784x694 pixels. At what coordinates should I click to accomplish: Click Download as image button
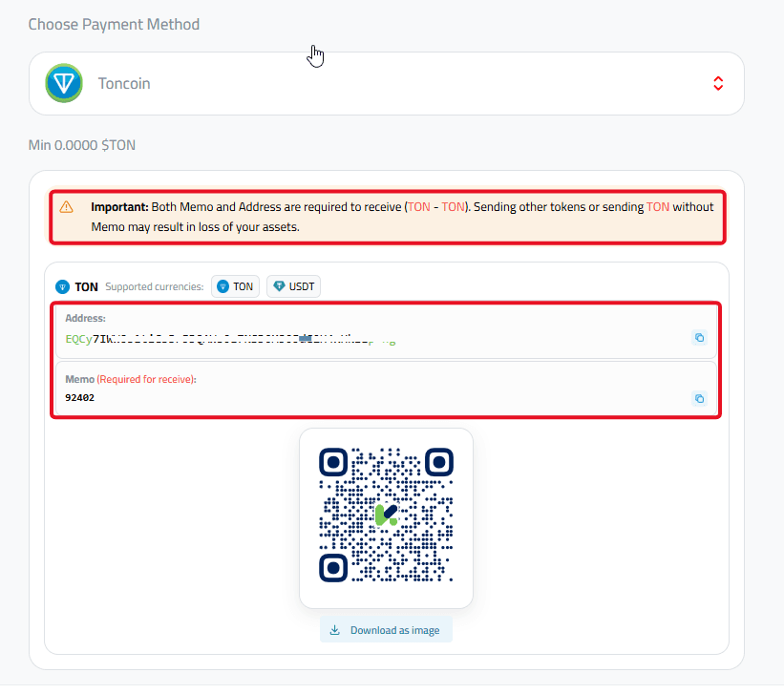click(x=386, y=630)
